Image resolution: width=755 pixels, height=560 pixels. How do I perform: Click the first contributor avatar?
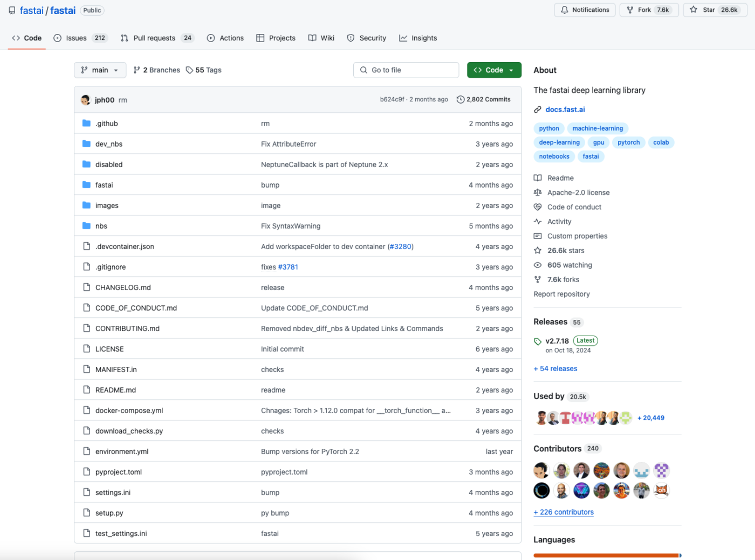pos(541,470)
